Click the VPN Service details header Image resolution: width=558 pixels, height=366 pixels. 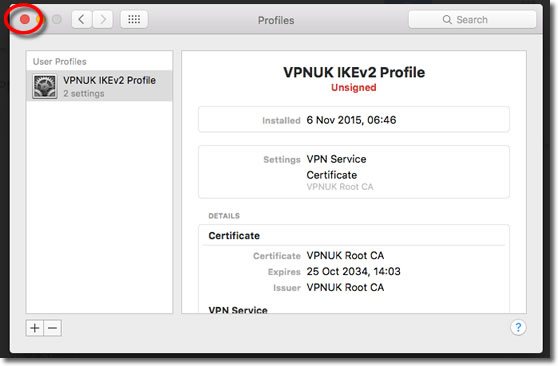(238, 310)
